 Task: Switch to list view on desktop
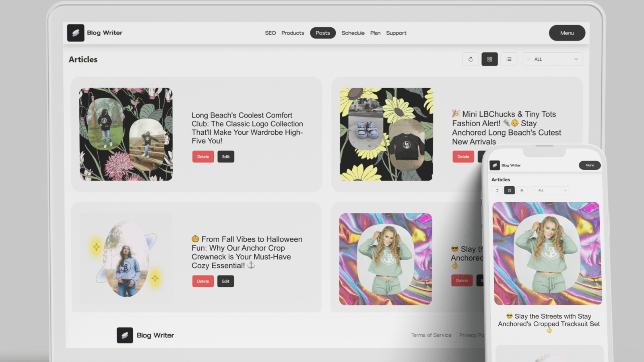pos(509,59)
